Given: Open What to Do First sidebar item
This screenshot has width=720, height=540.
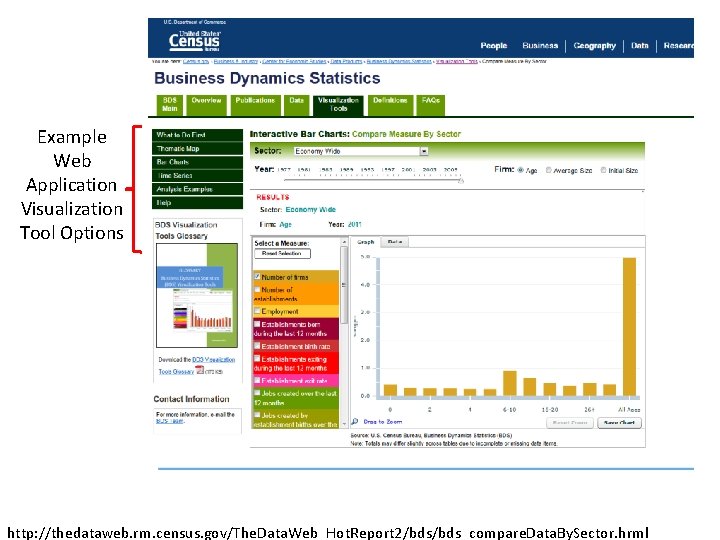Looking at the screenshot, I should pyautogui.click(x=197, y=135).
